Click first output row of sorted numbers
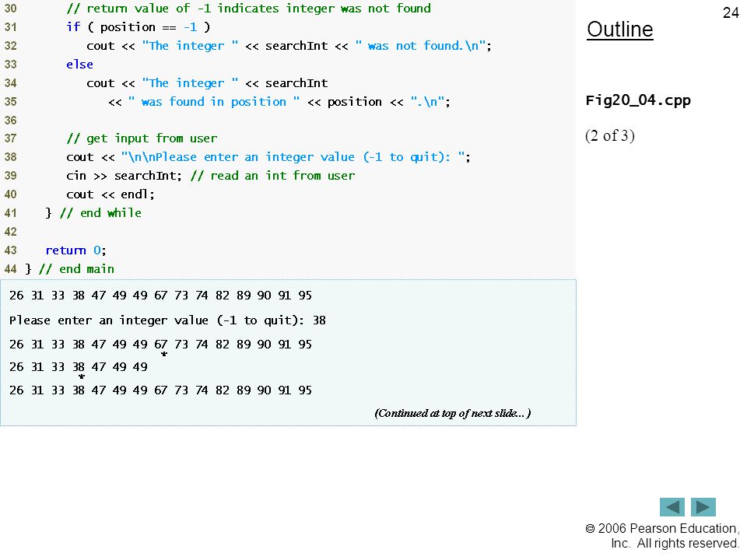 point(160,296)
